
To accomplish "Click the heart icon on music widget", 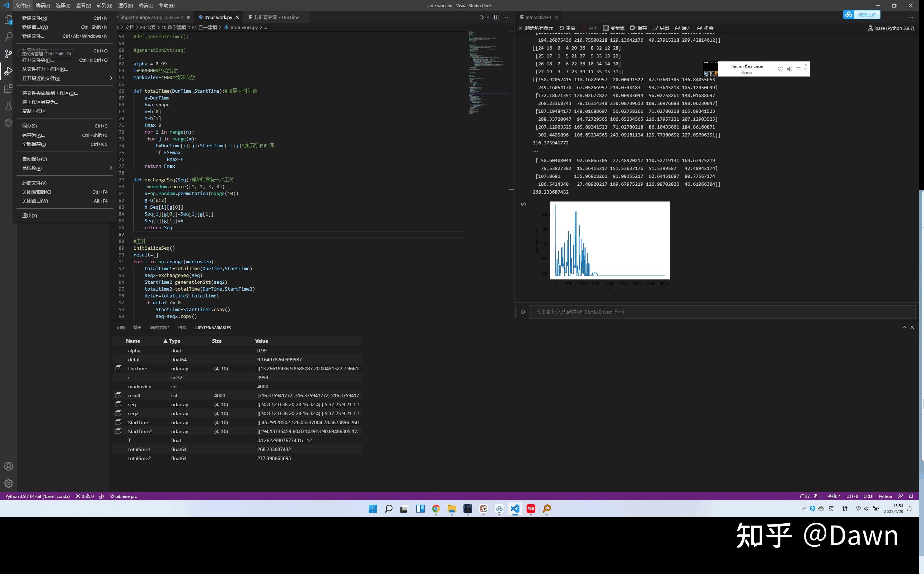I will pos(780,69).
